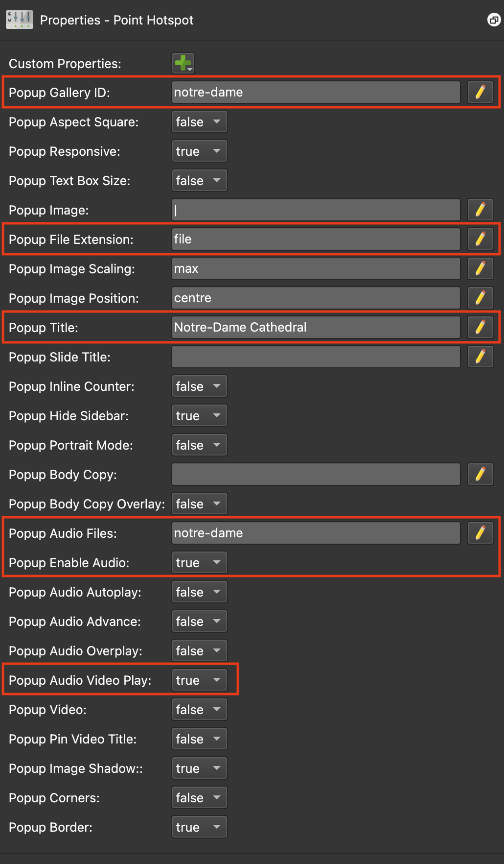The width and height of the screenshot is (504, 864).
Task: Open pencil editor for Popup Image
Action: point(480,210)
